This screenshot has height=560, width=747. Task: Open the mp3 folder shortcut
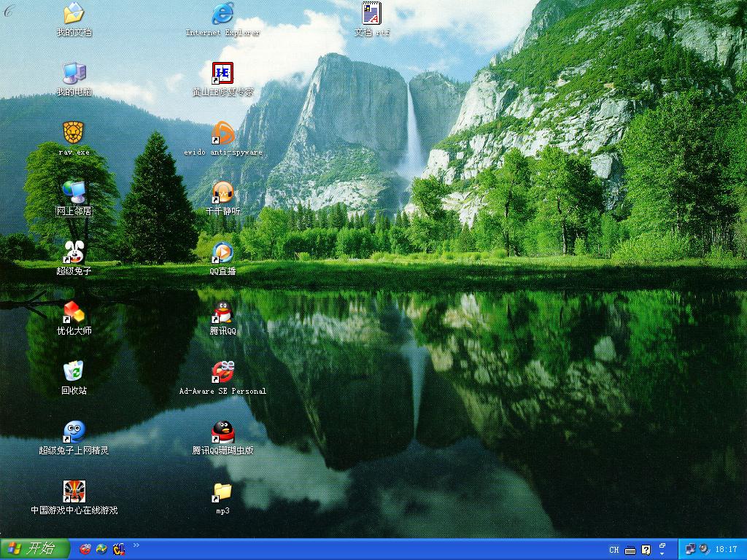222,491
